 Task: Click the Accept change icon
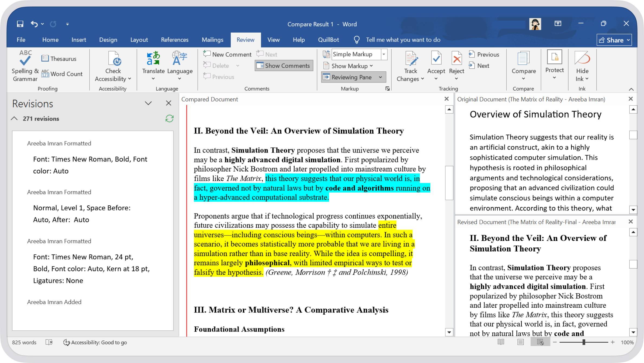(436, 58)
